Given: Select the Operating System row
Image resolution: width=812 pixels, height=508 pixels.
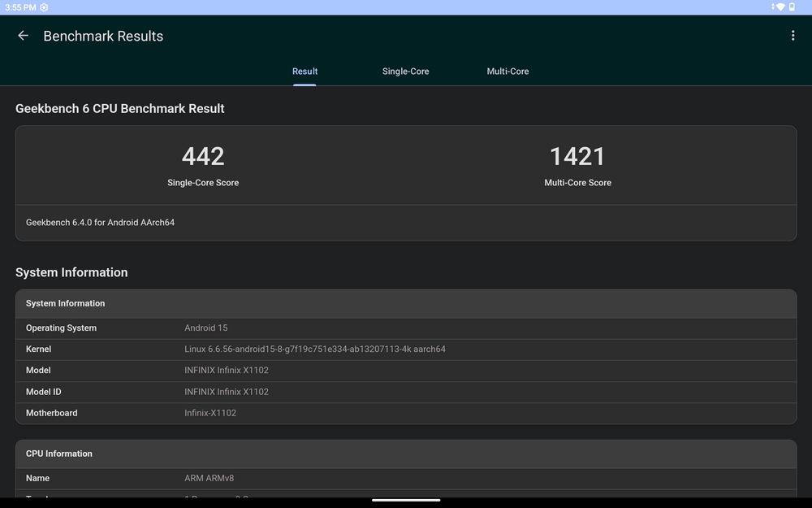Looking at the screenshot, I should [406, 328].
